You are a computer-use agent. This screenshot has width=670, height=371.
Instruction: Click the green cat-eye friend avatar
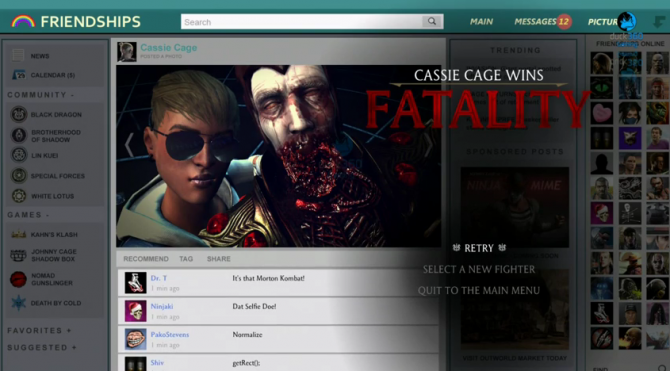(x=602, y=88)
